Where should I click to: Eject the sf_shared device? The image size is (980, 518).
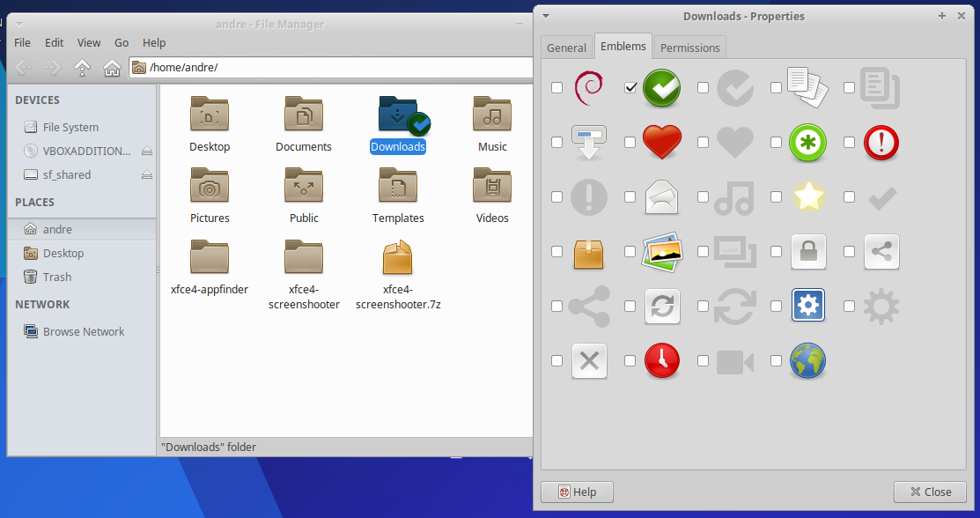[147, 175]
